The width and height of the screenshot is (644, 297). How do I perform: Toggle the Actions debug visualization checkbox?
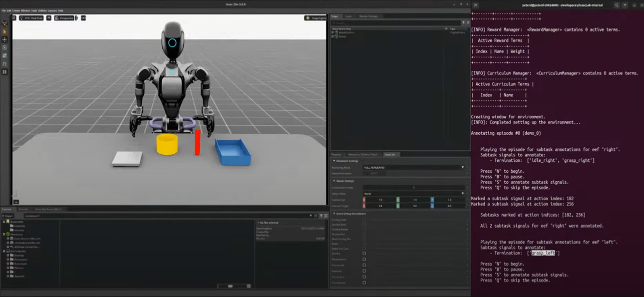click(364, 254)
